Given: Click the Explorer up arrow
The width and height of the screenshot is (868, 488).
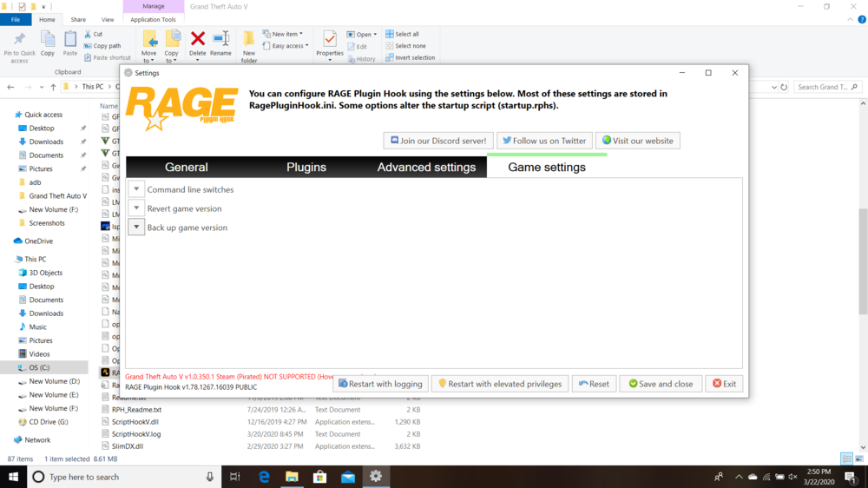Looking at the screenshot, I should 53,87.
